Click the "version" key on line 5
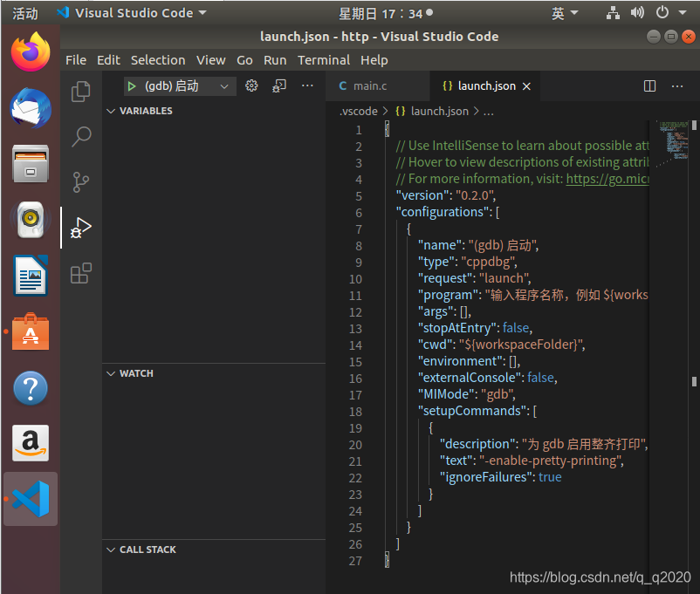This screenshot has height=594, width=700. (x=422, y=195)
